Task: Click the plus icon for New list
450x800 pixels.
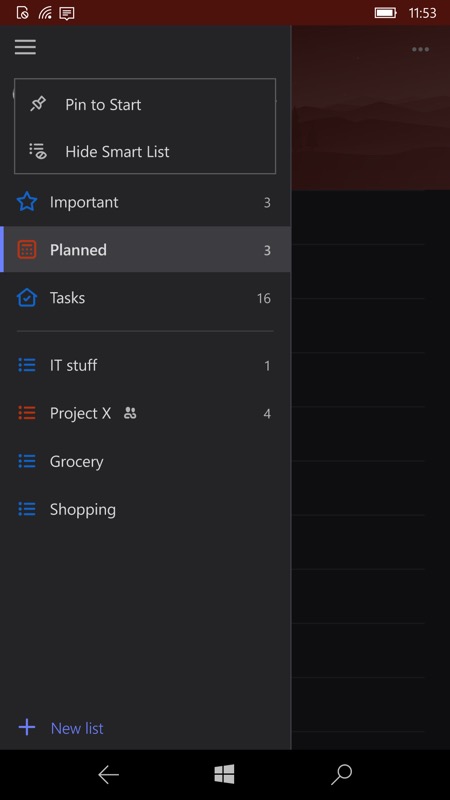Action: click(x=27, y=728)
